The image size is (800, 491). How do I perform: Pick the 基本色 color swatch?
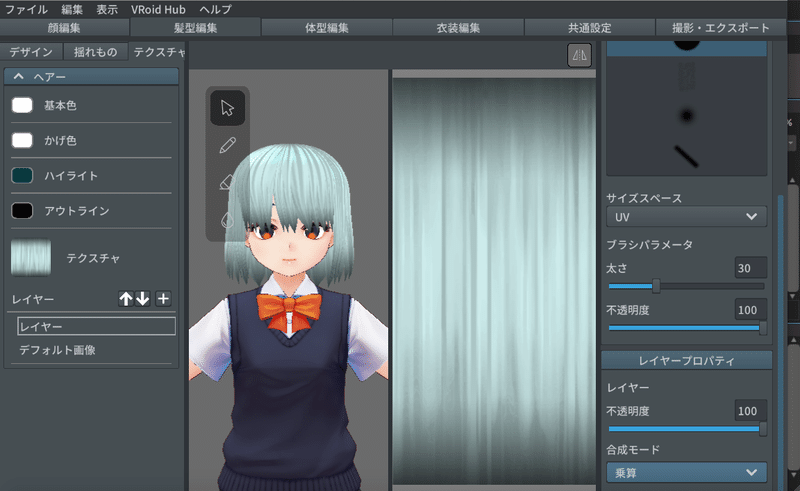point(22,105)
